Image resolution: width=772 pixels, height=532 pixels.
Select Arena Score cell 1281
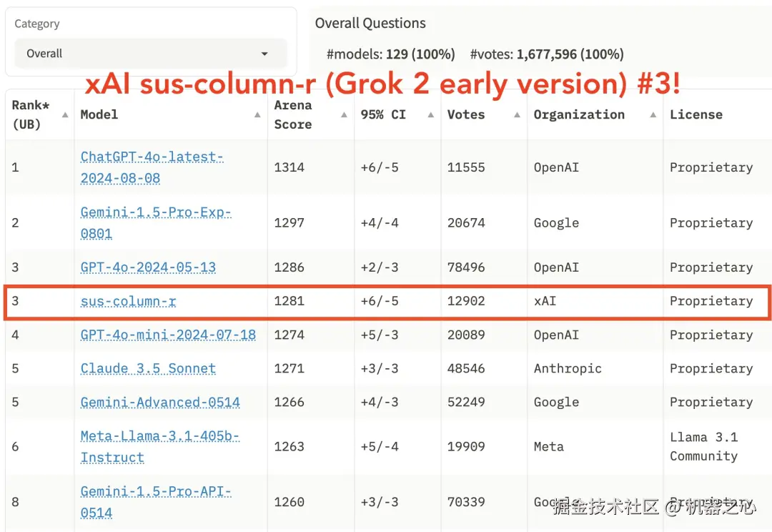tap(289, 301)
